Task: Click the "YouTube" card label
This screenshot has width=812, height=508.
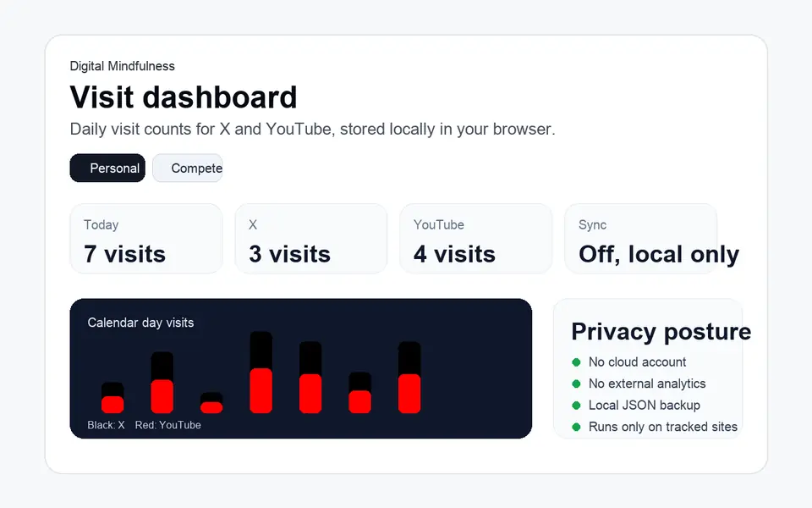Action: [439, 225]
